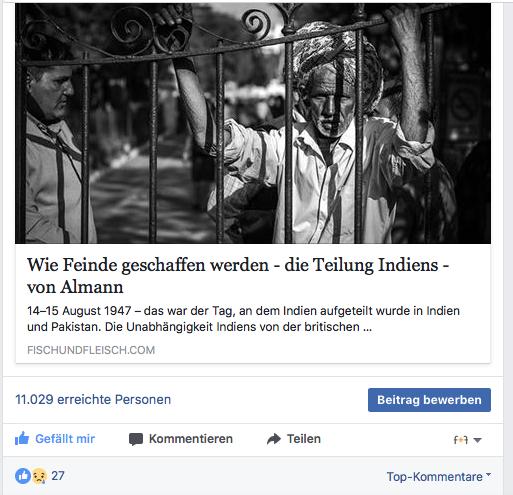The height and width of the screenshot is (495, 513).
Task: Click the speech bubble Kommentieren icon
Action: [x=136, y=439]
